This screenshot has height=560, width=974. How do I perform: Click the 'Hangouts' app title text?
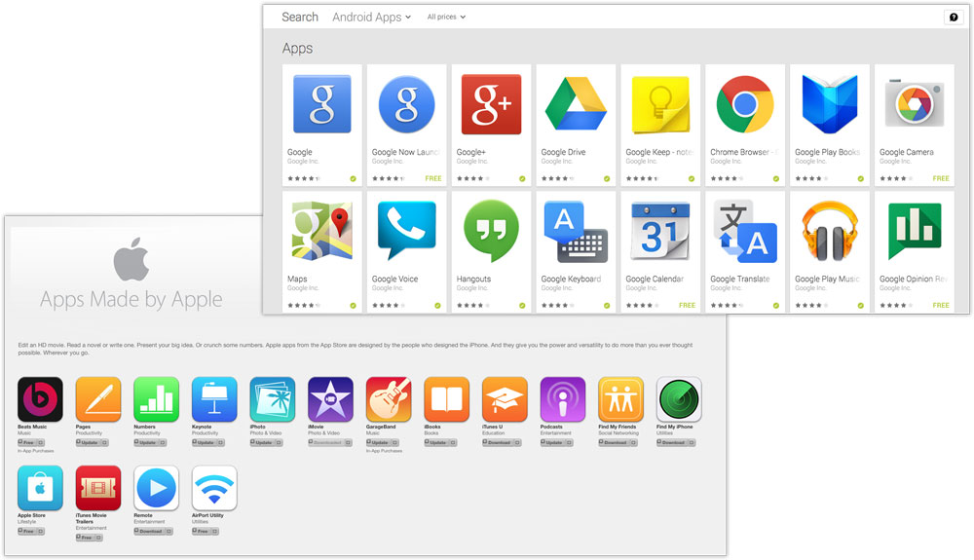[473, 279]
